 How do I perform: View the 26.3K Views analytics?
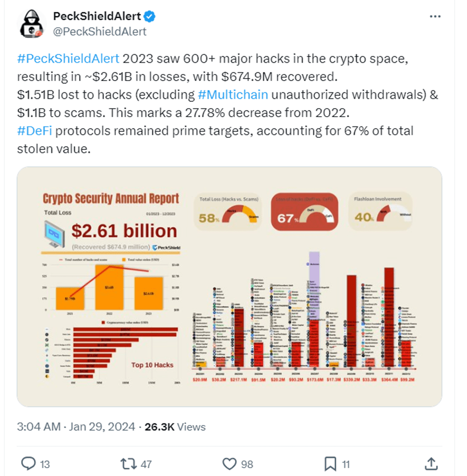[x=175, y=427]
